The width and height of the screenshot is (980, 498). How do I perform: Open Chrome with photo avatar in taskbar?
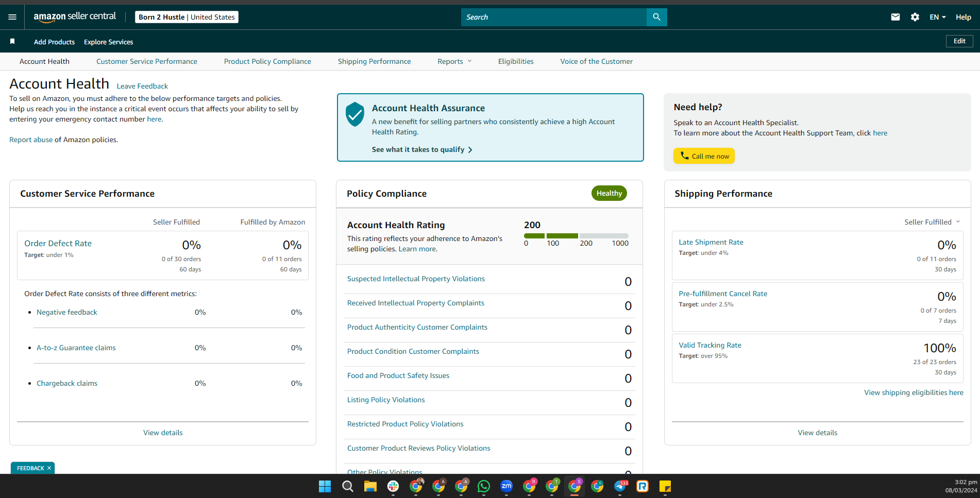tap(416, 486)
